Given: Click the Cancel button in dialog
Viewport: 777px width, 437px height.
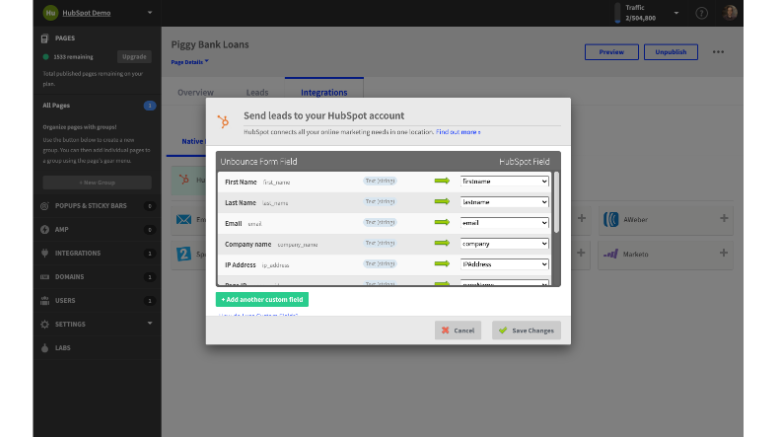Looking at the screenshot, I should click(458, 330).
